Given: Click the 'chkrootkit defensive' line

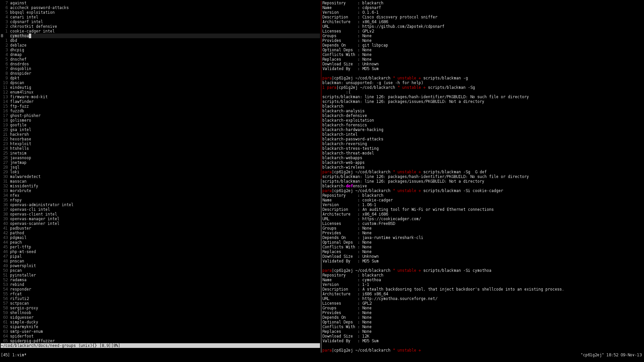Looking at the screenshot, I should 34,26.
